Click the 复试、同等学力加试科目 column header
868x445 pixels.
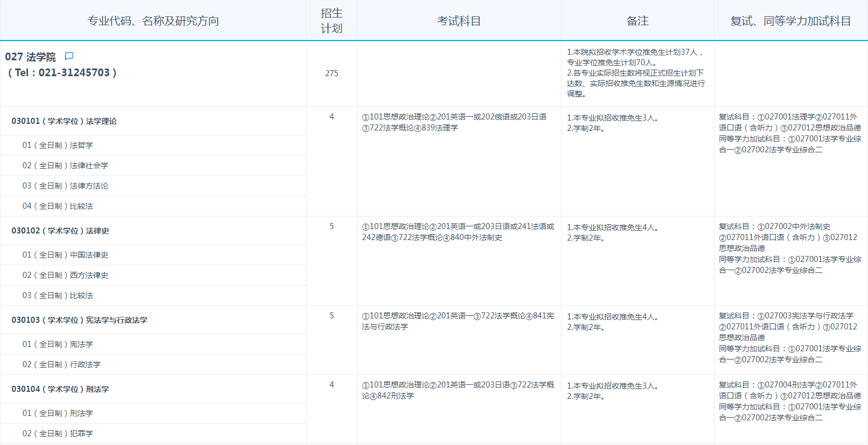point(790,21)
